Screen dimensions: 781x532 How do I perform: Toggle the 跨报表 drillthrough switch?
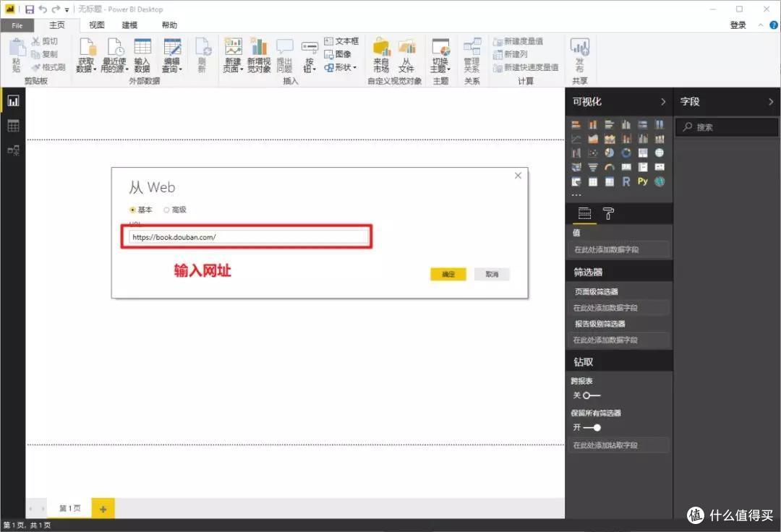tap(591, 395)
